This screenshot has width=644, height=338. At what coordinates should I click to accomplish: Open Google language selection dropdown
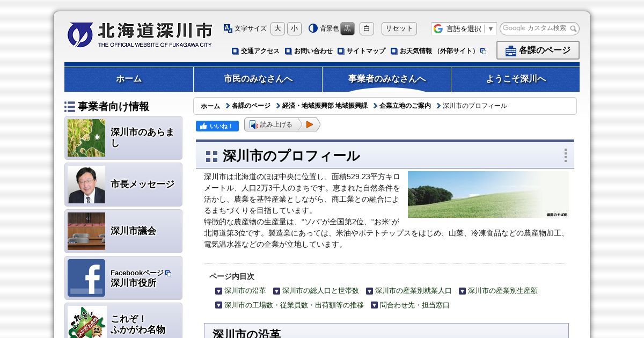coord(464,28)
